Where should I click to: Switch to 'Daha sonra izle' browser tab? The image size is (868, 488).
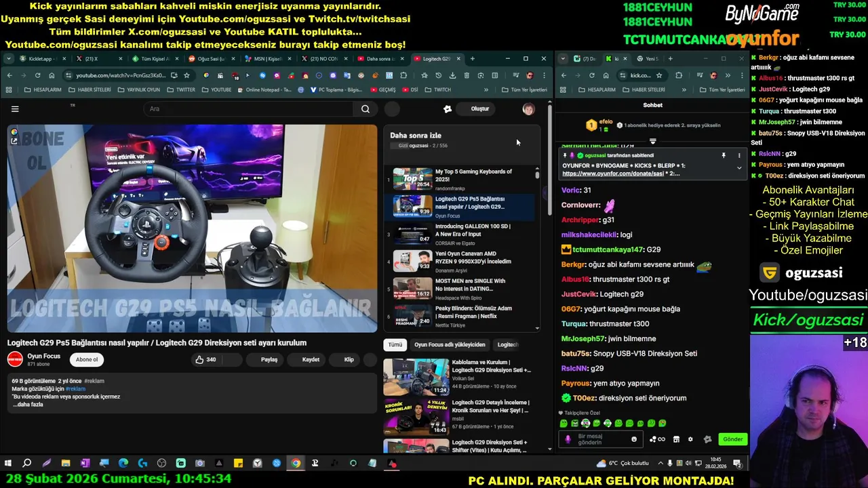pos(380,59)
